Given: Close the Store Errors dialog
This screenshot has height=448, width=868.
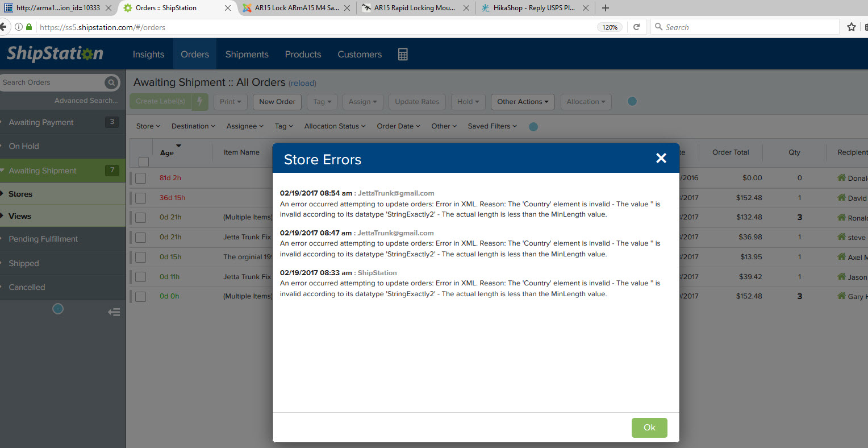Looking at the screenshot, I should pos(661,158).
